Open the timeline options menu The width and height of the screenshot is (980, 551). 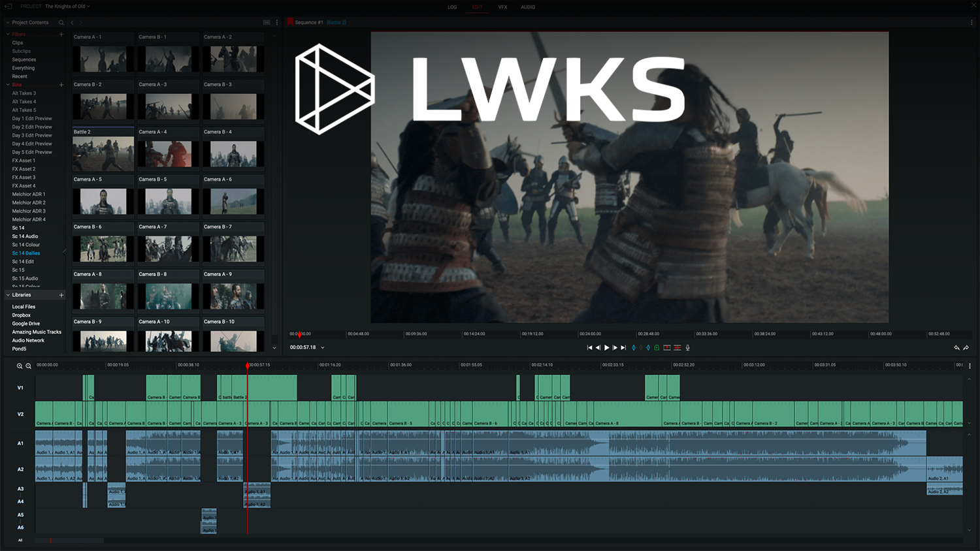[970, 366]
